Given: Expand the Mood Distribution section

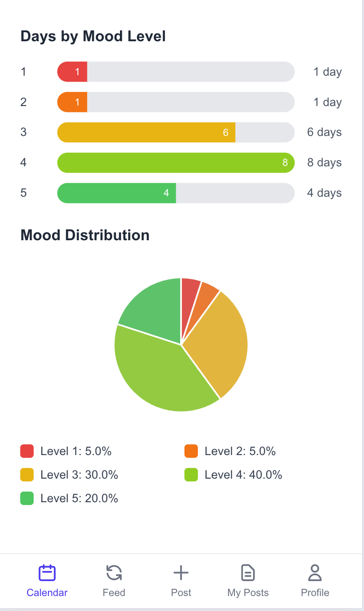Looking at the screenshot, I should pos(85,235).
